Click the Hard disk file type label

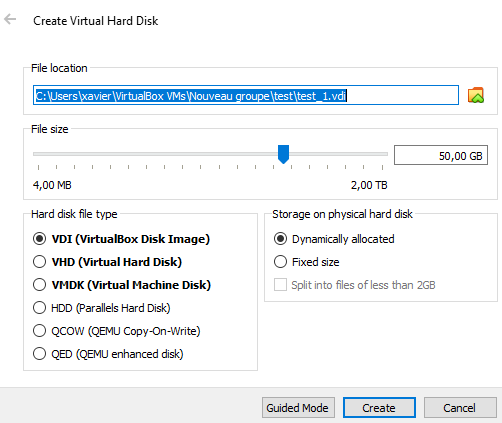pos(74,214)
